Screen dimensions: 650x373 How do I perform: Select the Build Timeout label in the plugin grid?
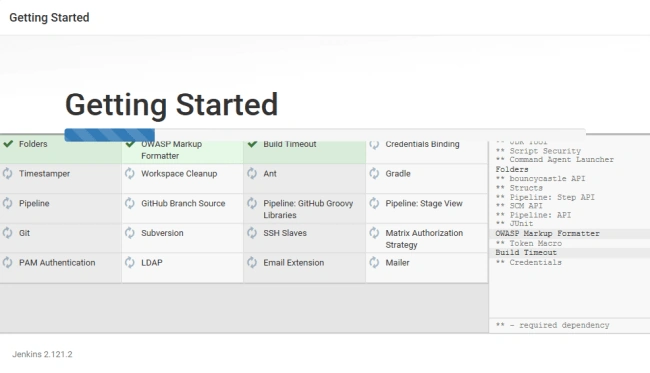(x=290, y=144)
